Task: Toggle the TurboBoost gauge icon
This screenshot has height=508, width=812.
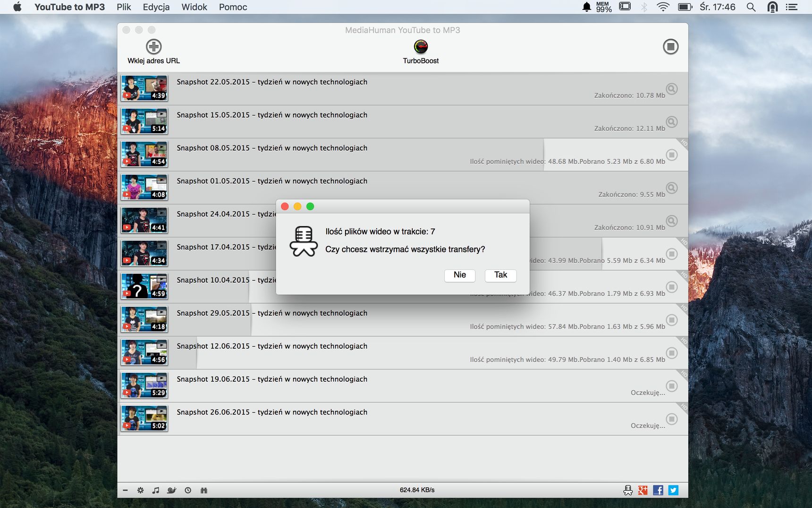Action: click(421, 46)
